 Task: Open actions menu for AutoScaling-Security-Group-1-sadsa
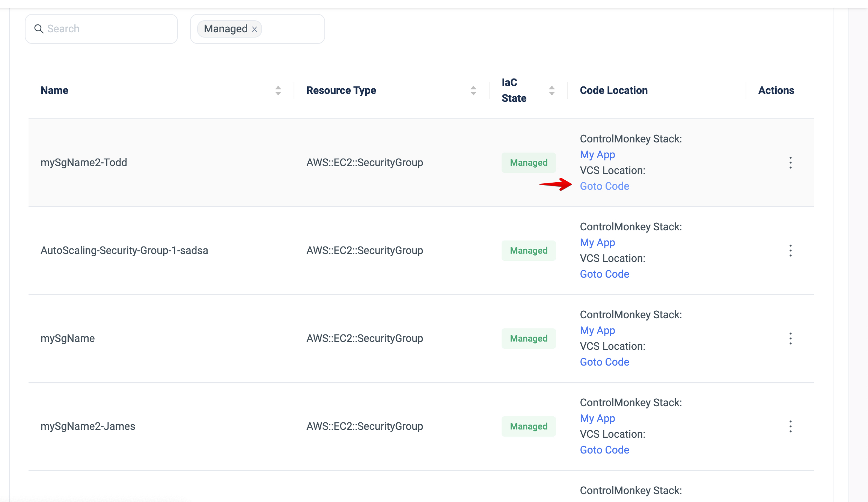(791, 251)
